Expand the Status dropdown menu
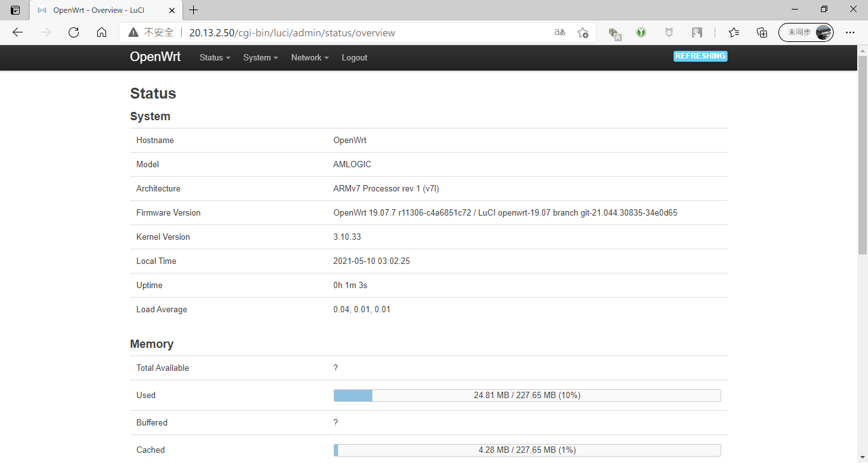The height and width of the screenshot is (463, 868). (215, 57)
